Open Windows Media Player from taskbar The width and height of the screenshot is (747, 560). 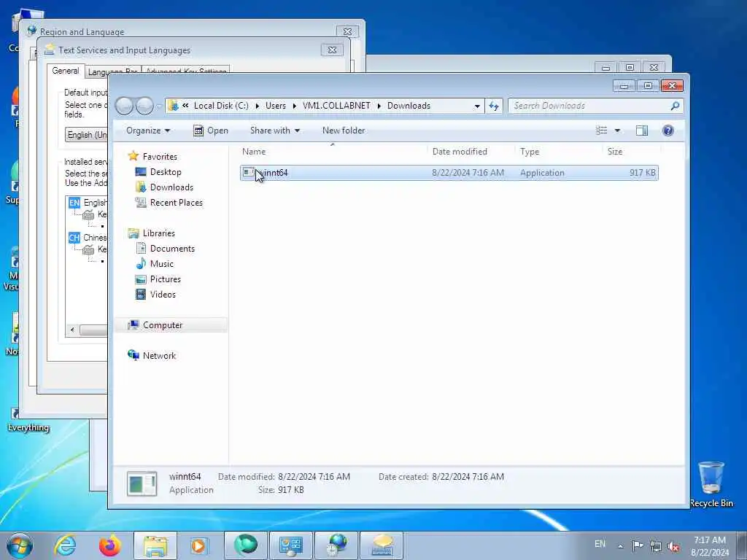click(198, 545)
